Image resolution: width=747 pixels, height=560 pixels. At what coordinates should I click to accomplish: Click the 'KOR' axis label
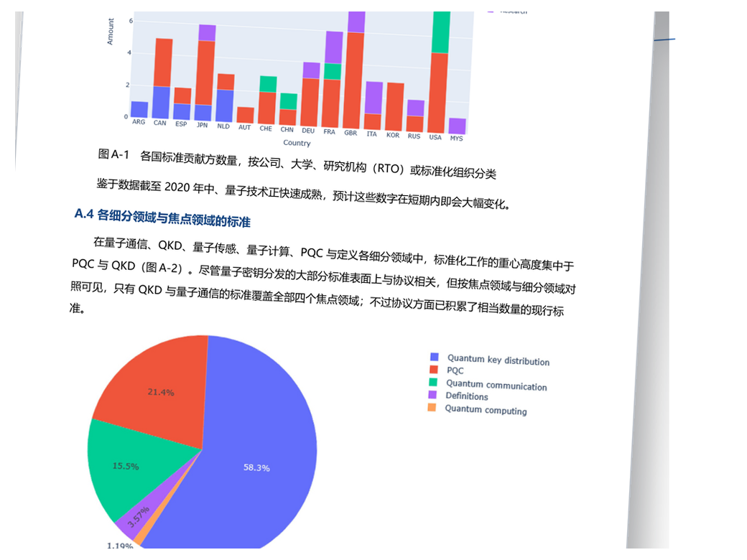393,135
